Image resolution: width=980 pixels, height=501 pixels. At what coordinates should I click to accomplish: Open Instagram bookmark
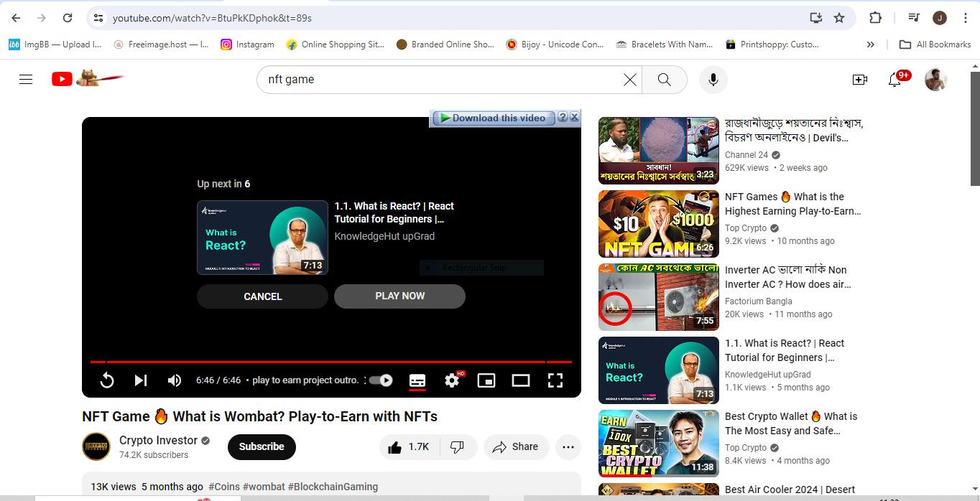247,45
